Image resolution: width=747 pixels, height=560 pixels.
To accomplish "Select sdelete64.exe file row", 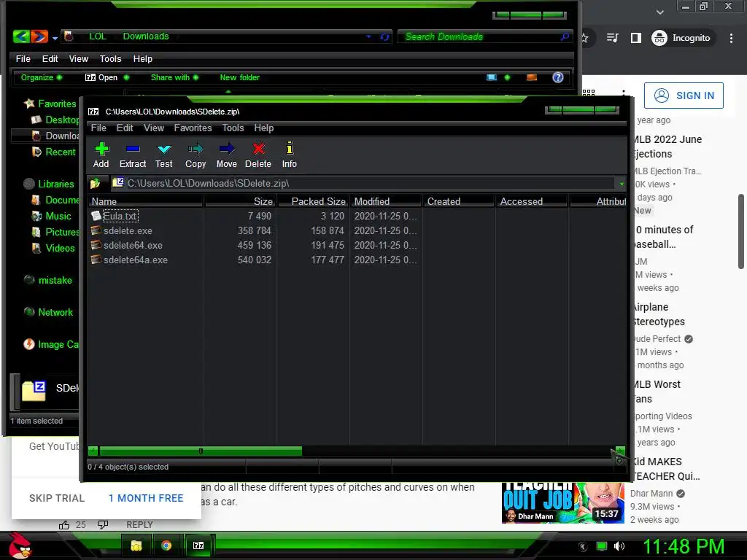I will pyautogui.click(x=133, y=245).
